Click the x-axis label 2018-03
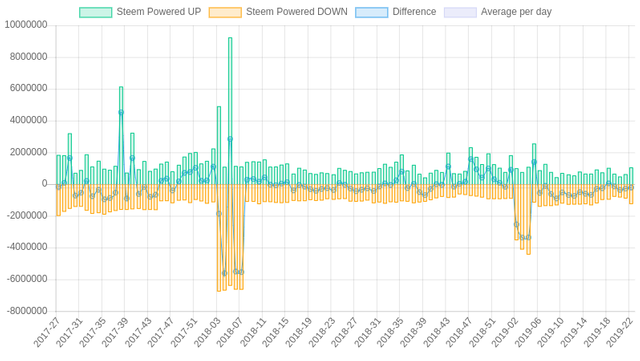 [207, 332]
